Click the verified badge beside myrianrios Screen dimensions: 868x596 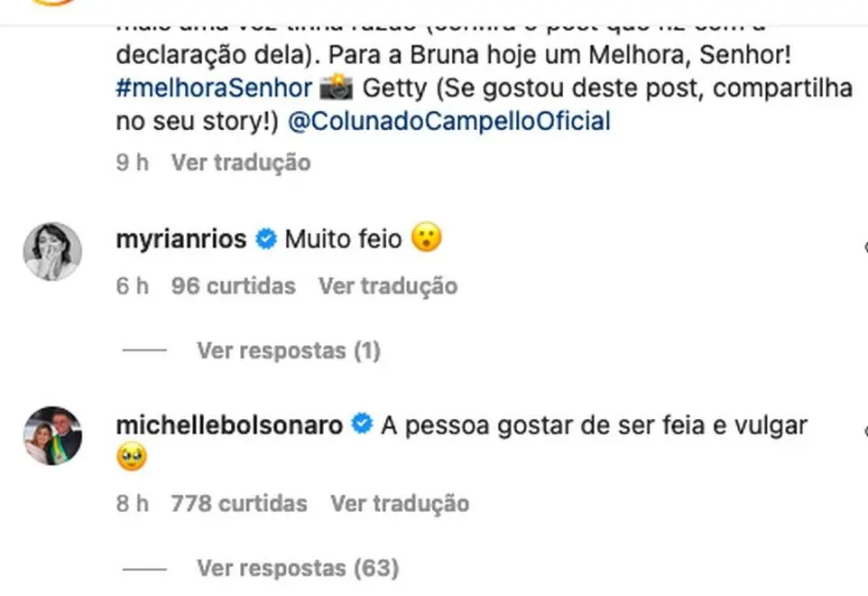[265, 239]
